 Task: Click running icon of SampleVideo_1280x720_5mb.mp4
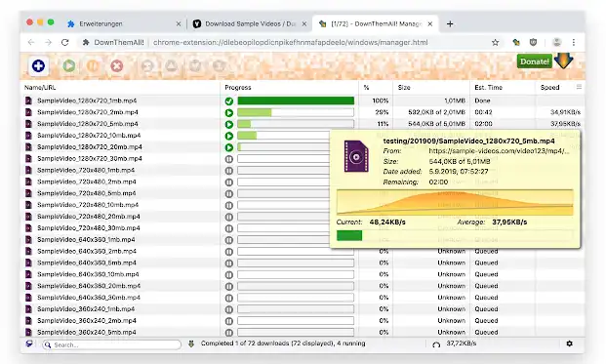(x=228, y=125)
